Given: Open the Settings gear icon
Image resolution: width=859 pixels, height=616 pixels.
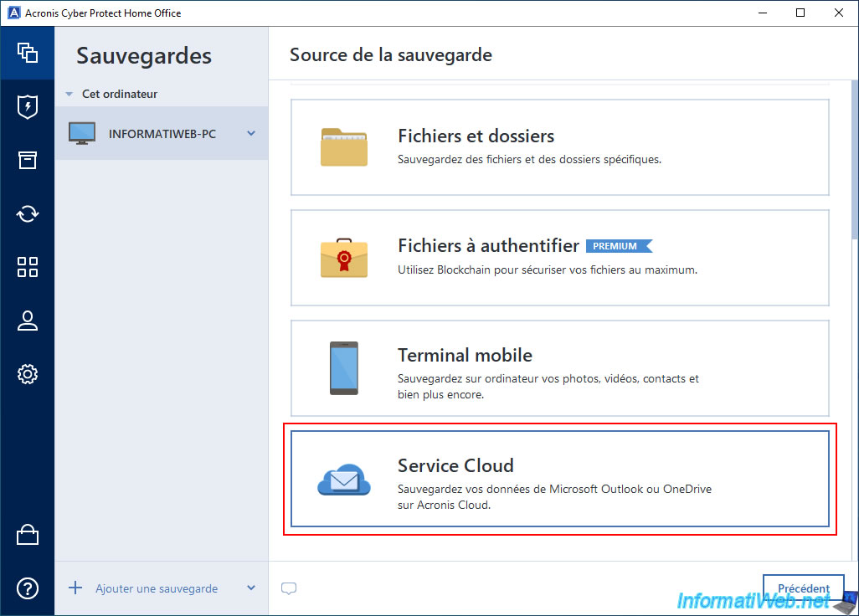Looking at the screenshot, I should (x=28, y=374).
